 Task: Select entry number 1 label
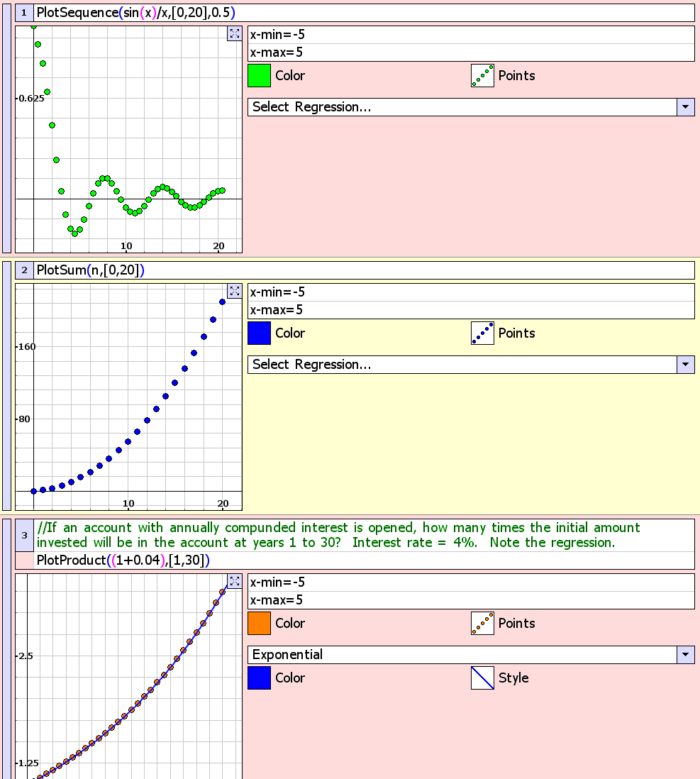(24, 13)
